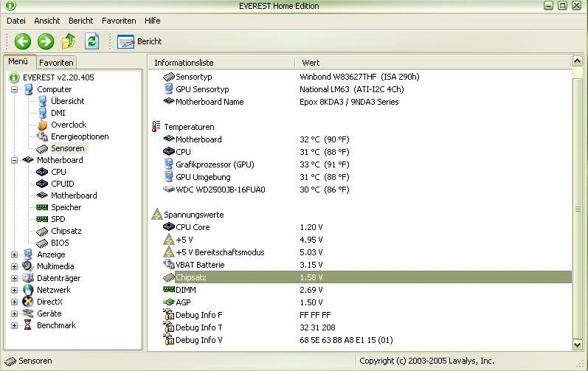Viewport: 588px width, 371px height.
Task: Click the scrollbar down arrow
Action: [578, 344]
